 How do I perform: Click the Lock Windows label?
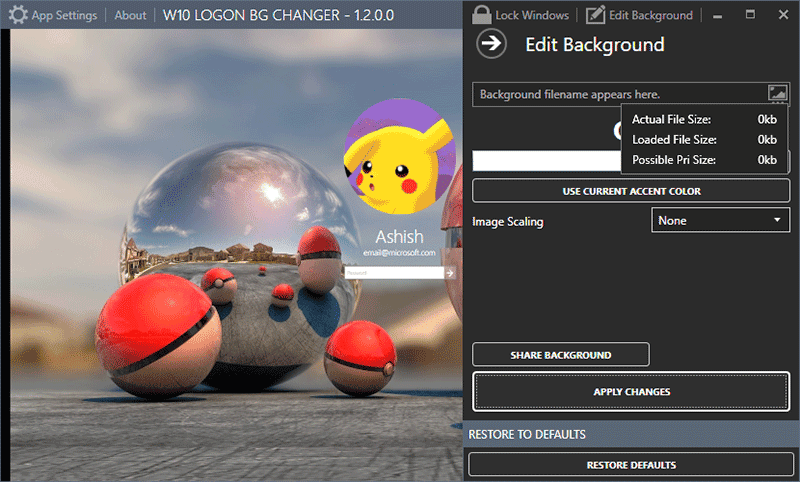tap(532, 15)
